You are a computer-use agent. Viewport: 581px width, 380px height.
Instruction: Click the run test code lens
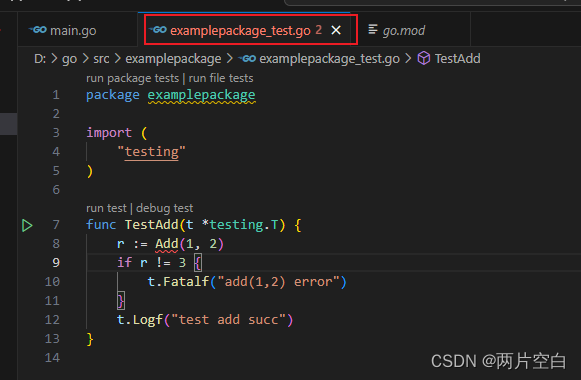[106, 208]
